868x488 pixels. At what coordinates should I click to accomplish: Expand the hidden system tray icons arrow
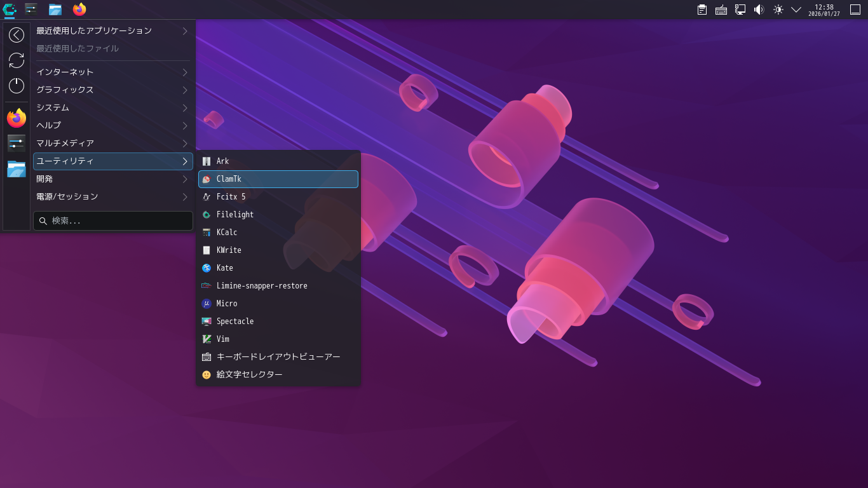[796, 10]
